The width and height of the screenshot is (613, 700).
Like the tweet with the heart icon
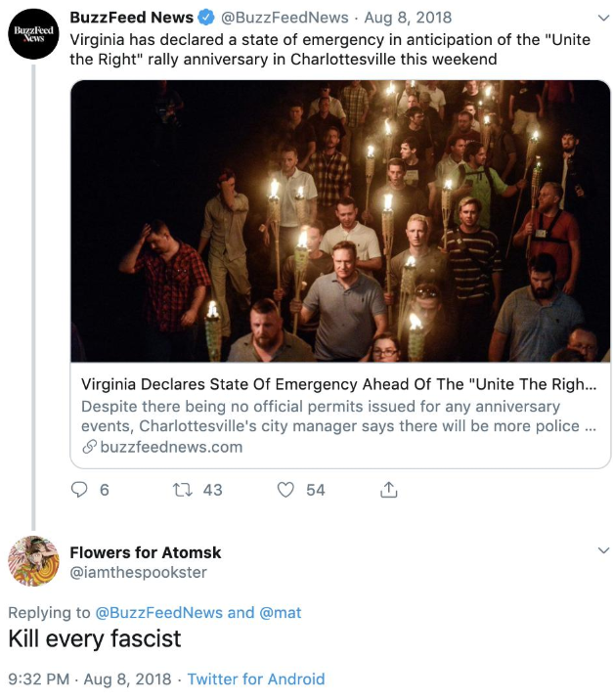point(285,489)
